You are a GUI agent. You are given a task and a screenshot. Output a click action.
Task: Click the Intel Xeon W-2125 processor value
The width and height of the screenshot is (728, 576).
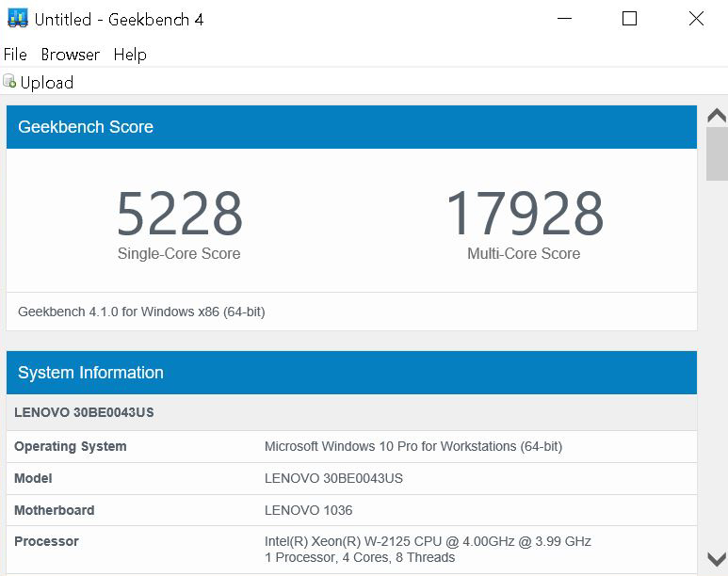pyautogui.click(x=428, y=541)
